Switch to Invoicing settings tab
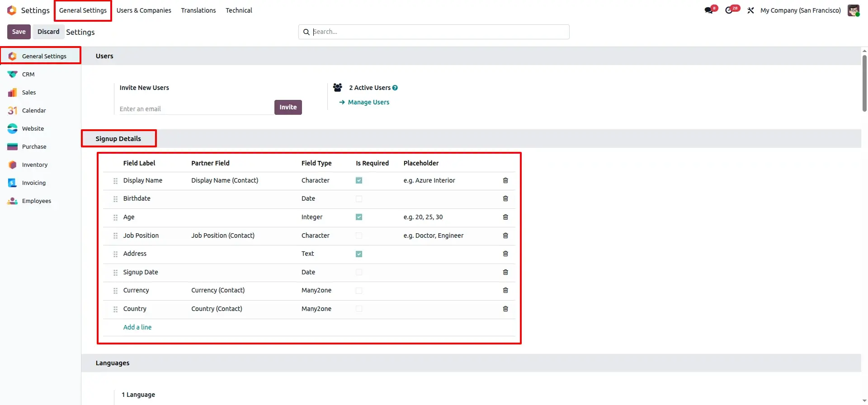This screenshot has width=868, height=405. coord(41,183)
